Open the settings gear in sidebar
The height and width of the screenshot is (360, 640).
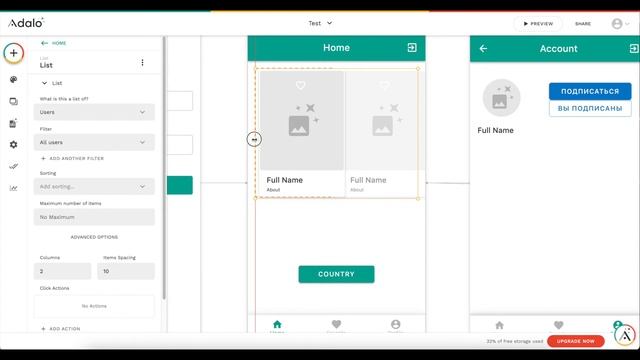tap(13, 144)
